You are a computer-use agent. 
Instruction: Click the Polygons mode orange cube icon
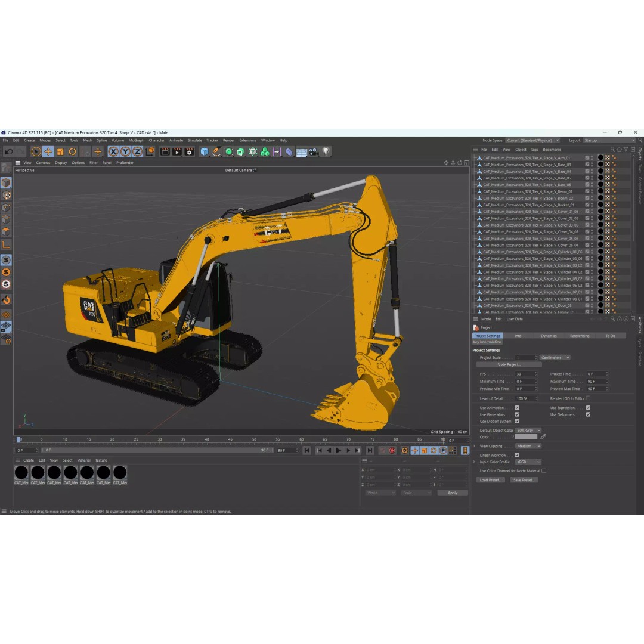pyautogui.click(x=6, y=232)
